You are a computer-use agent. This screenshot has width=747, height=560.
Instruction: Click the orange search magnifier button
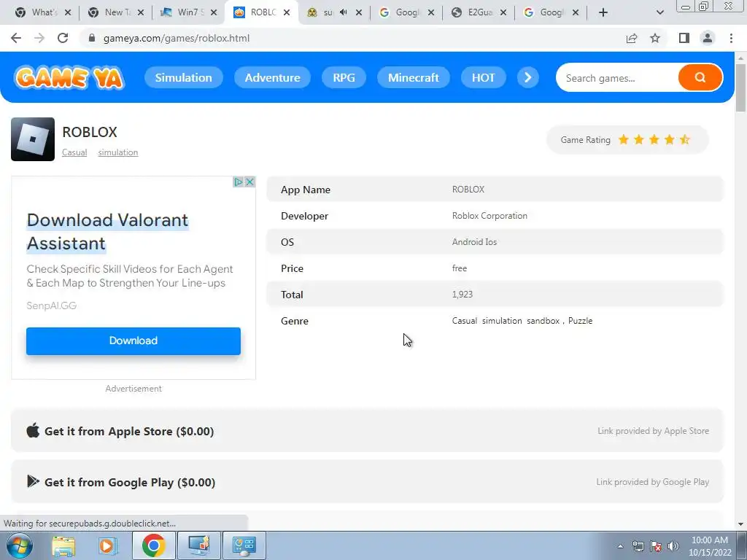point(700,77)
